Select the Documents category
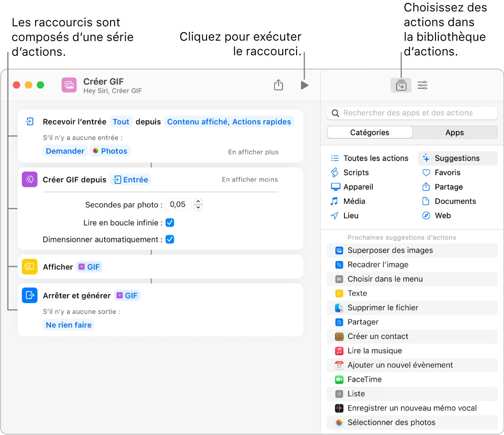This screenshot has width=504, height=435. click(x=449, y=201)
